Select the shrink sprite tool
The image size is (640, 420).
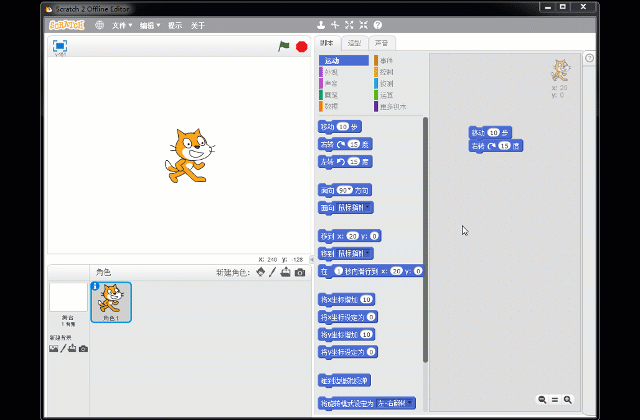click(x=363, y=25)
